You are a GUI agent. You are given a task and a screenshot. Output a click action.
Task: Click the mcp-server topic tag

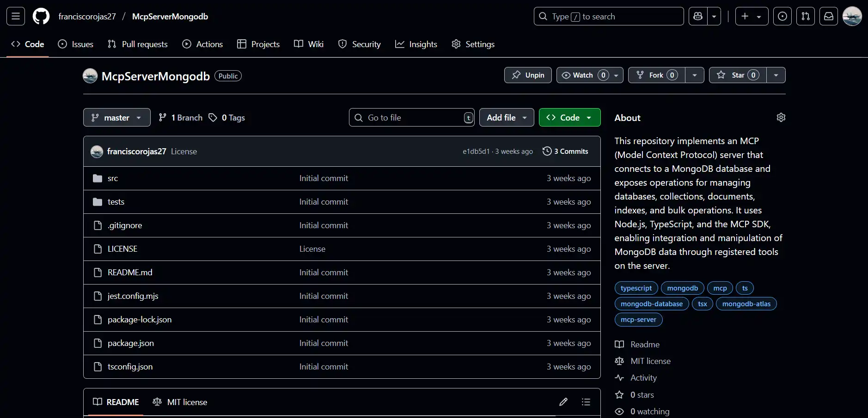click(638, 320)
